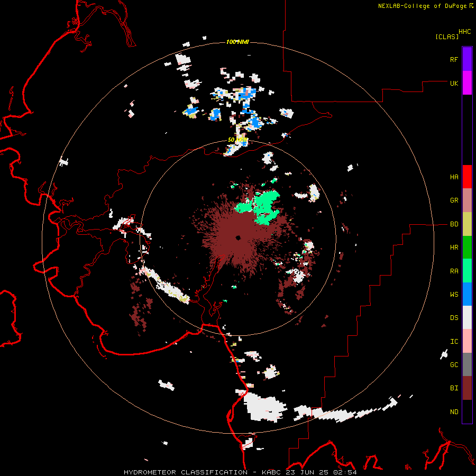Select the BD yellow legend block
The width and height of the screenshot is (476, 476).
[467, 224]
